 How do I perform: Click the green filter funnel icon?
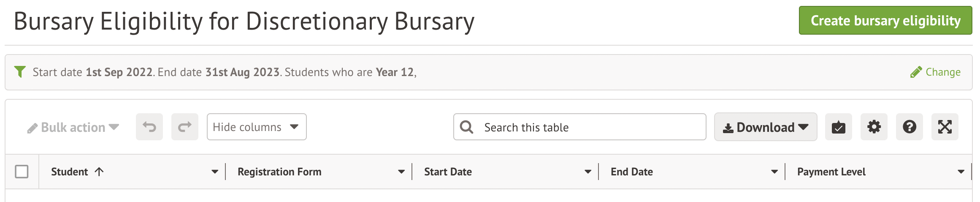(20, 72)
